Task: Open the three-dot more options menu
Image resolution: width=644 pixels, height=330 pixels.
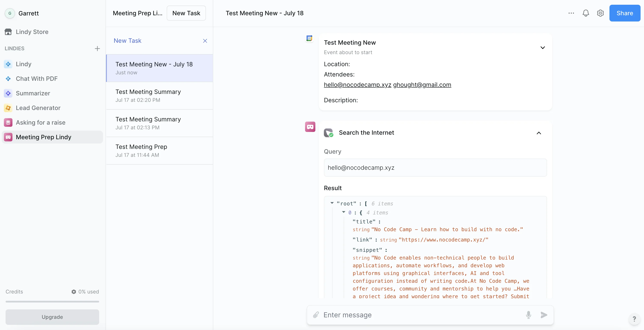Action: [571, 13]
